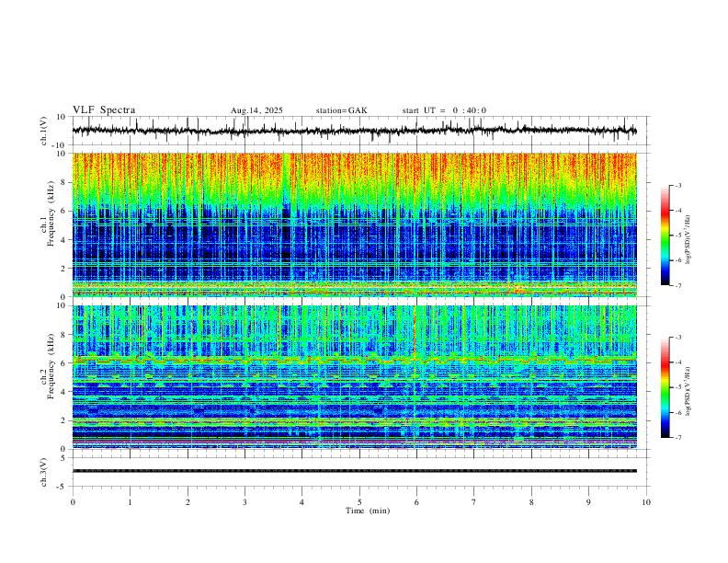728x563 pixels.
Task: Click the "6" tick on the time axis
Action: 416,502
